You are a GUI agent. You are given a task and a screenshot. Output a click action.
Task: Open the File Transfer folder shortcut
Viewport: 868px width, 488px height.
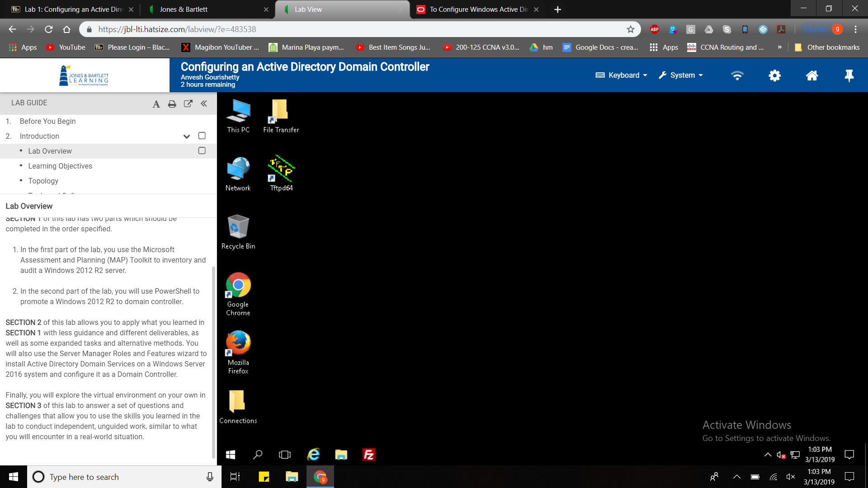click(x=281, y=116)
